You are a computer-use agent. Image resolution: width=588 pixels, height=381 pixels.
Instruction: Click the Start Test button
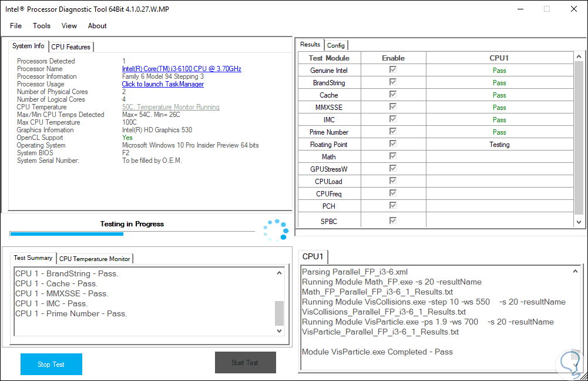point(246,363)
